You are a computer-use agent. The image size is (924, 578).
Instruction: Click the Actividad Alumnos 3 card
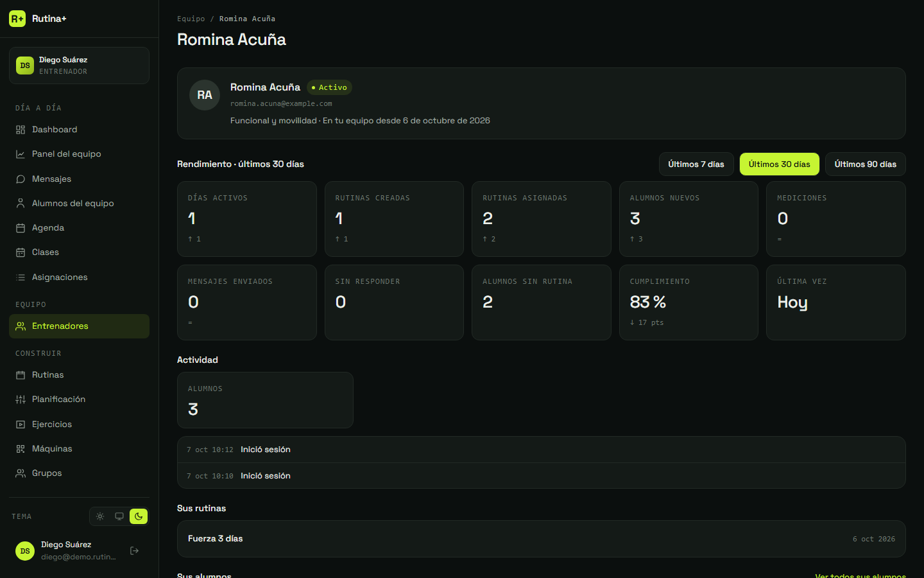click(x=265, y=400)
